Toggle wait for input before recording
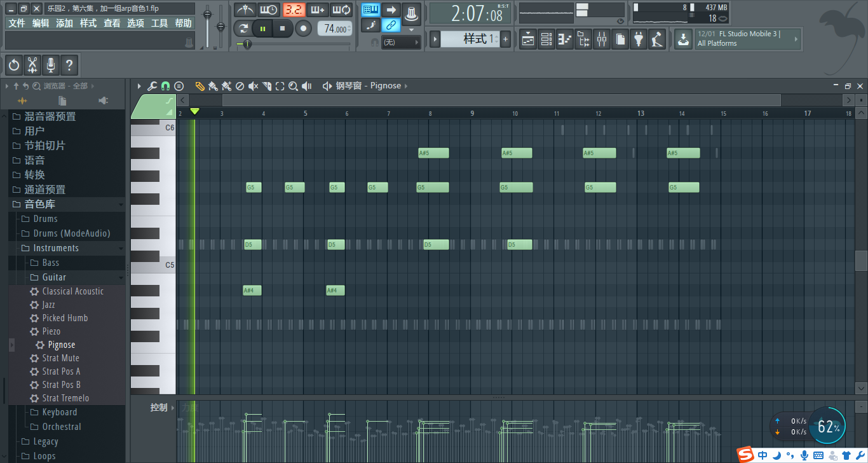The image size is (868, 463). point(269,10)
